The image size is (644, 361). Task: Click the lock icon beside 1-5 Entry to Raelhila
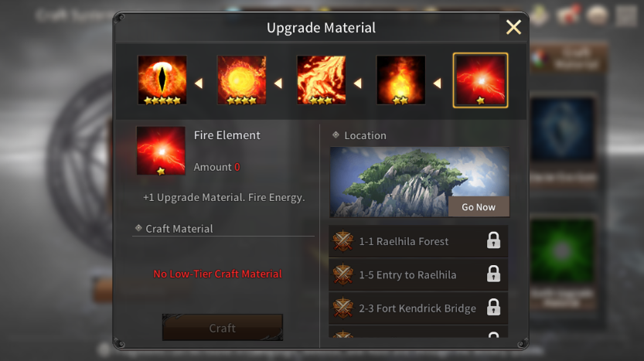[x=493, y=274]
